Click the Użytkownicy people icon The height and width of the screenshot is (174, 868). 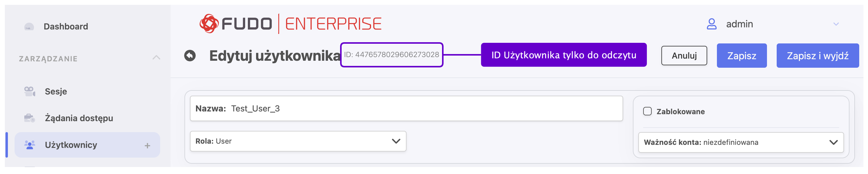pyautogui.click(x=30, y=145)
